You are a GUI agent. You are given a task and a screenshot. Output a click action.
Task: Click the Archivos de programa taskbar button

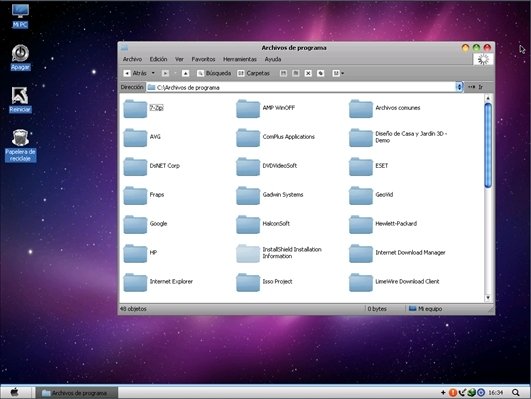tap(77, 393)
